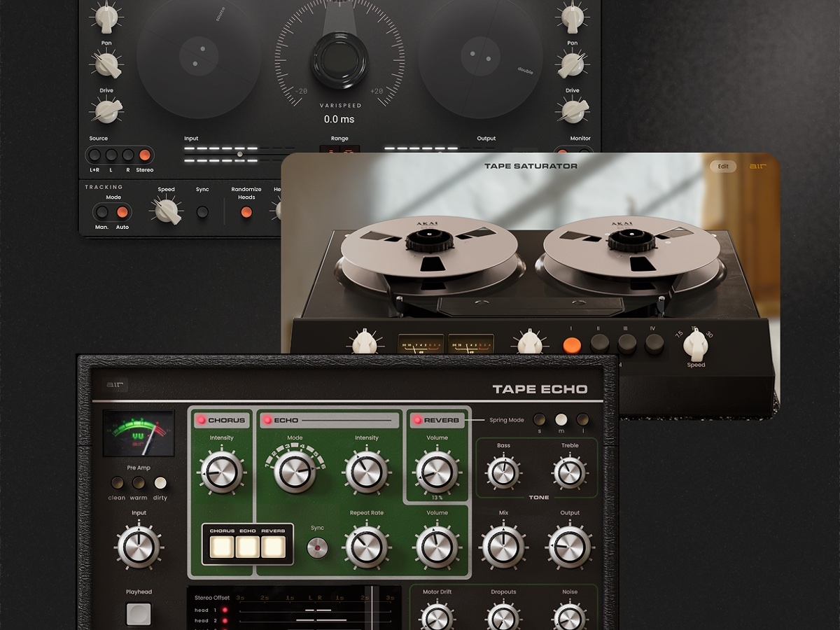Select tape button II in Tape Saturator

point(600,343)
